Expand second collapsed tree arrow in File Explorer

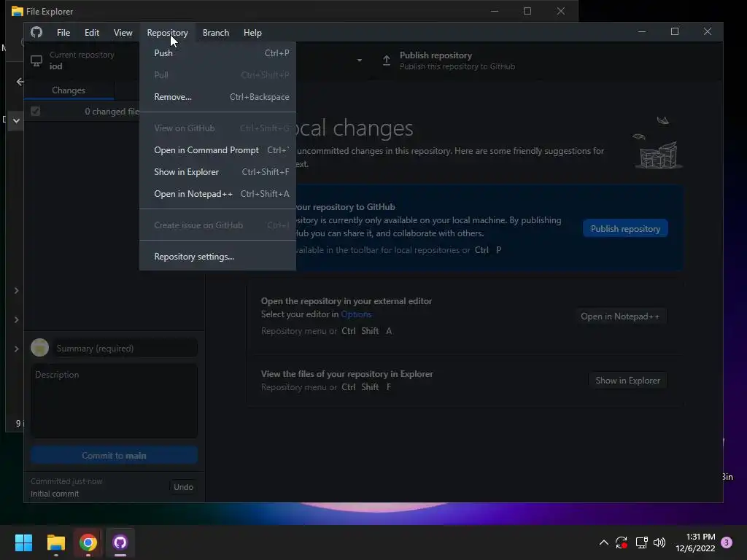[16, 319]
